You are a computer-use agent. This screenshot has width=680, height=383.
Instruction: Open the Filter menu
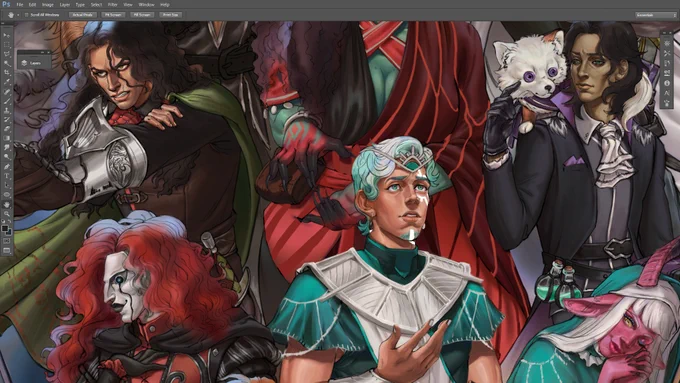(113, 5)
